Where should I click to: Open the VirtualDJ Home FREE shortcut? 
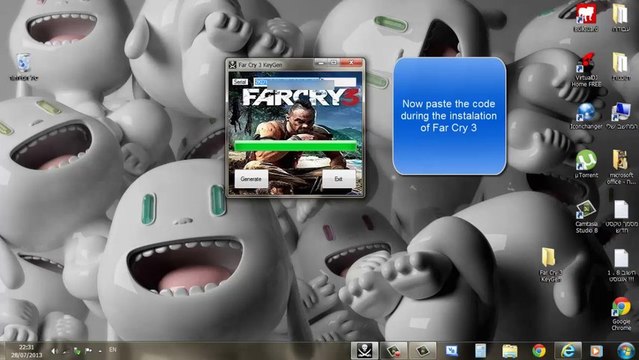(586, 70)
